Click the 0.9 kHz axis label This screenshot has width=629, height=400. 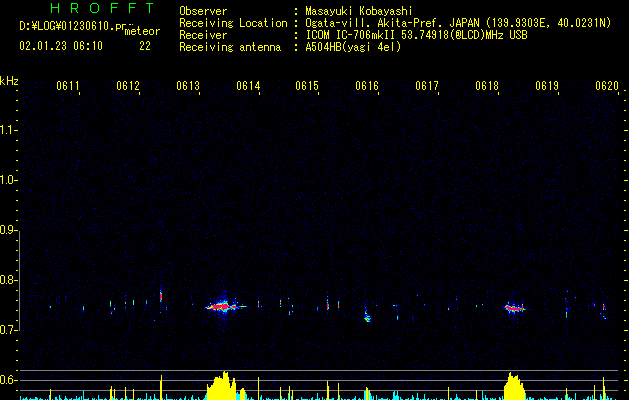coord(9,230)
